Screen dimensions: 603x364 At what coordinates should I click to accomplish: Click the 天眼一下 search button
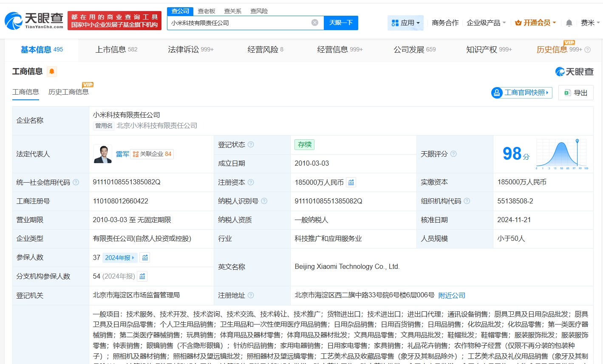click(341, 23)
